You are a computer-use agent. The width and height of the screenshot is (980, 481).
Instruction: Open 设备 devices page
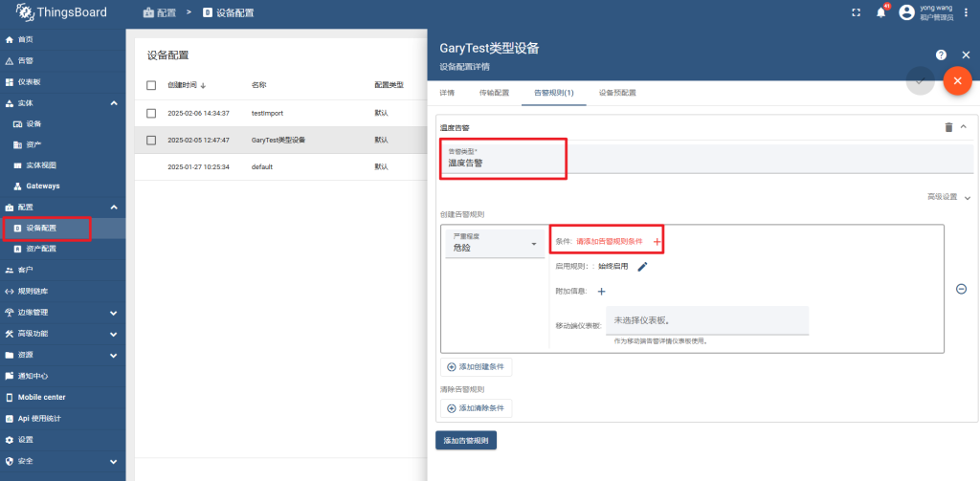tap(62, 123)
